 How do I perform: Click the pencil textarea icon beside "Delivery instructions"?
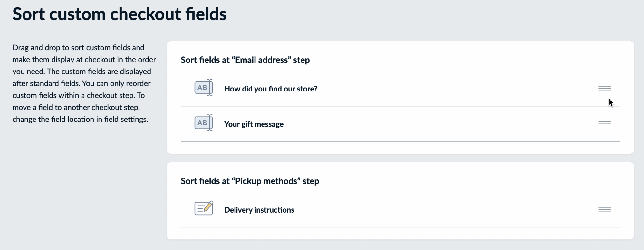click(203, 208)
